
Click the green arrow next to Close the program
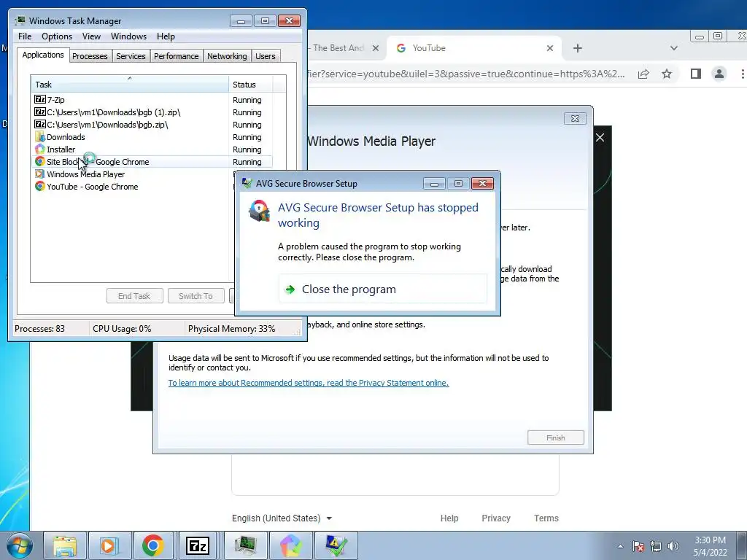tap(290, 289)
